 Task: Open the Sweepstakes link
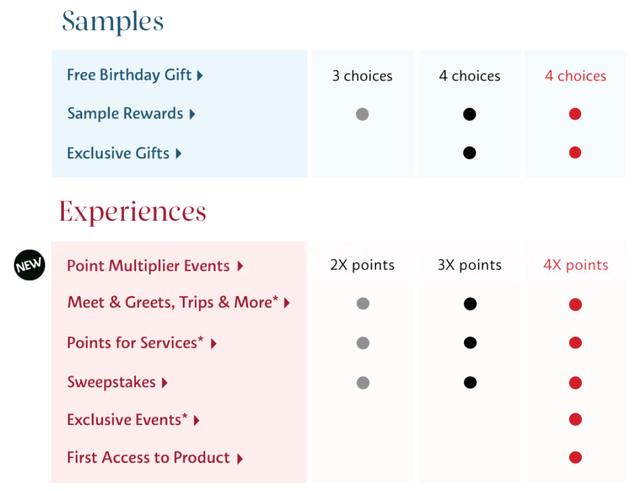(x=112, y=382)
